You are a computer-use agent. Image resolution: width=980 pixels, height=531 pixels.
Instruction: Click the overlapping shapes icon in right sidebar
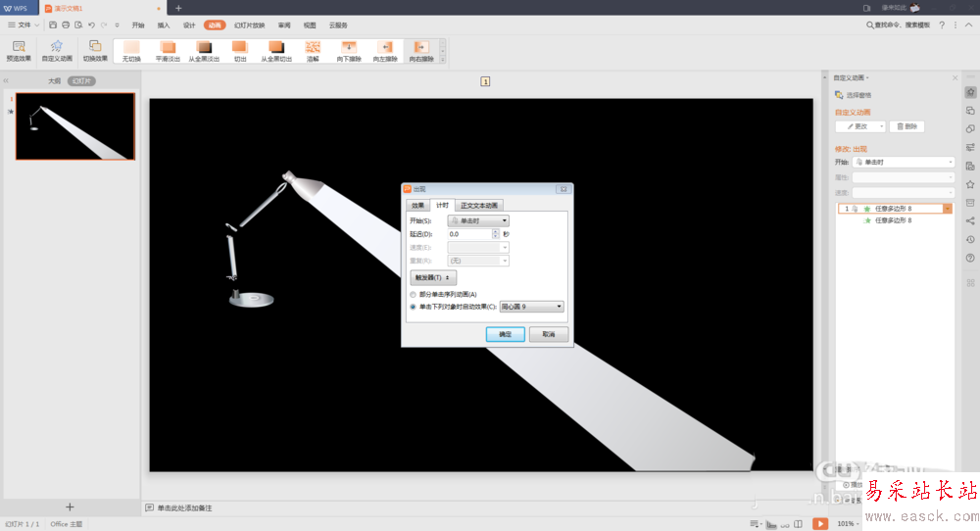pos(970,128)
